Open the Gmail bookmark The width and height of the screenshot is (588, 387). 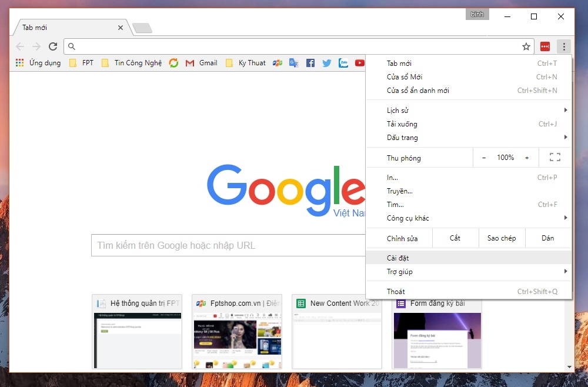point(202,62)
